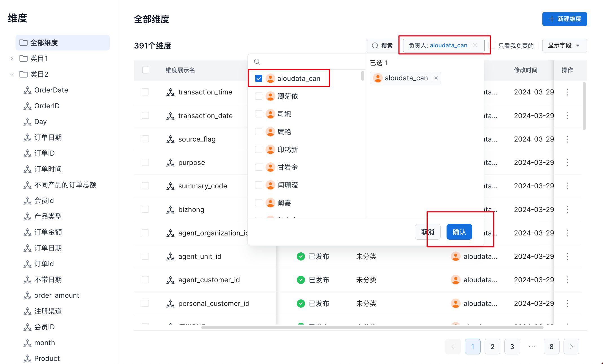The height and width of the screenshot is (364, 603).
Task: Click the vertical scrollbar of the table
Action: (584, 106)
